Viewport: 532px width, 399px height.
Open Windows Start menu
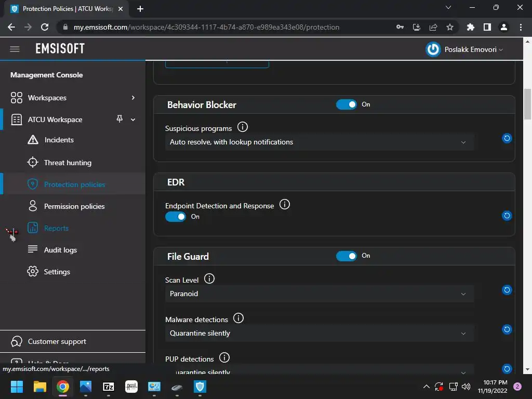tap(17, 387)
